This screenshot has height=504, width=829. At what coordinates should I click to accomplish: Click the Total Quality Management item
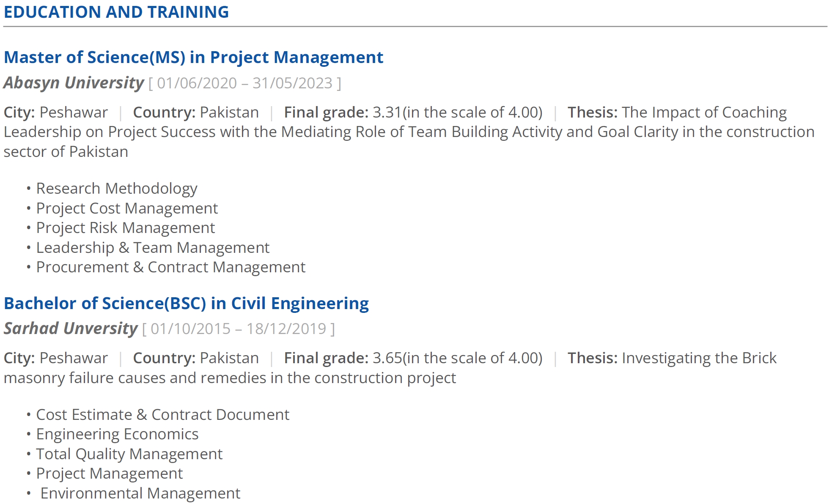tap(129, 454)
